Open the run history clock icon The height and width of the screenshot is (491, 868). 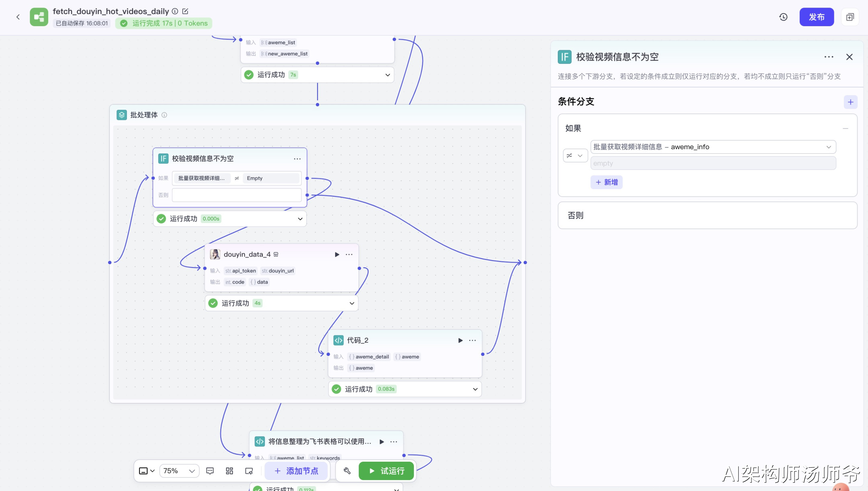click(783, 17)
